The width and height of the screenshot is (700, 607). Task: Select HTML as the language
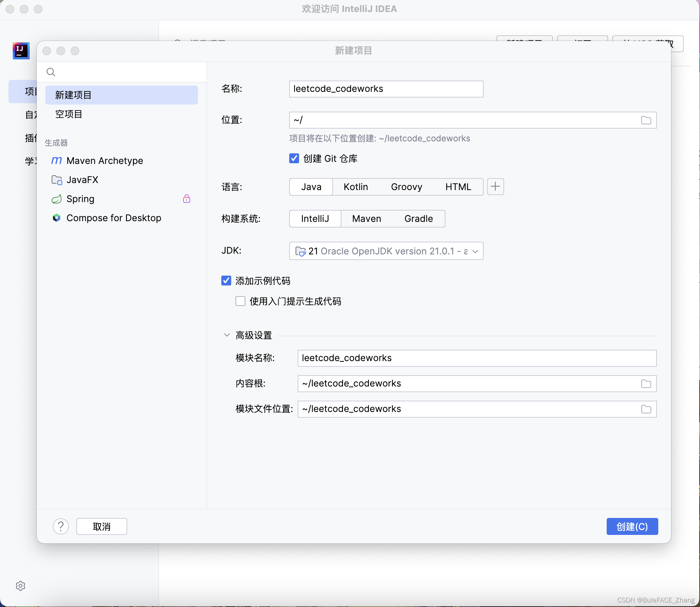[458, 187]
